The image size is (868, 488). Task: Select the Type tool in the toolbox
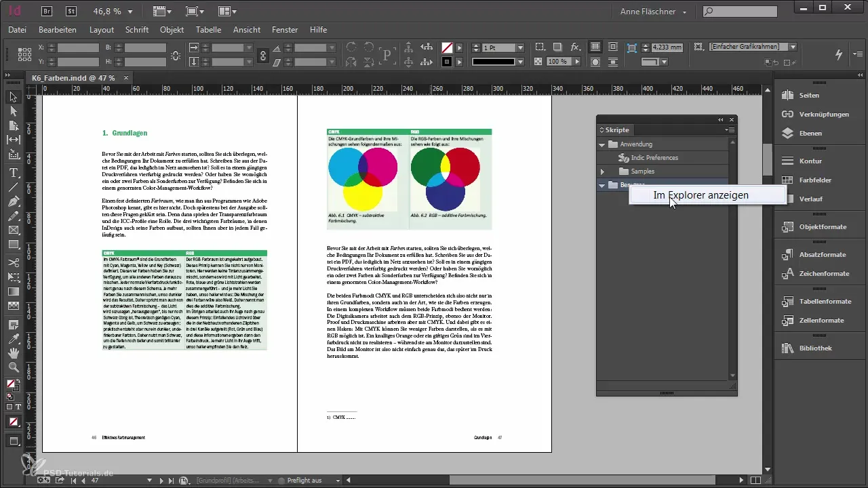14,172
